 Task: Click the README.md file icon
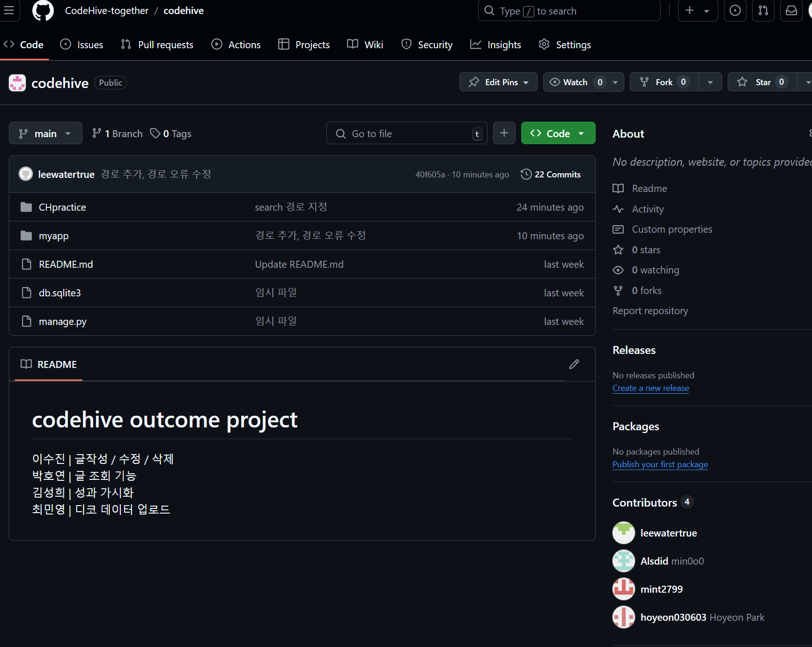coord(27,264)
